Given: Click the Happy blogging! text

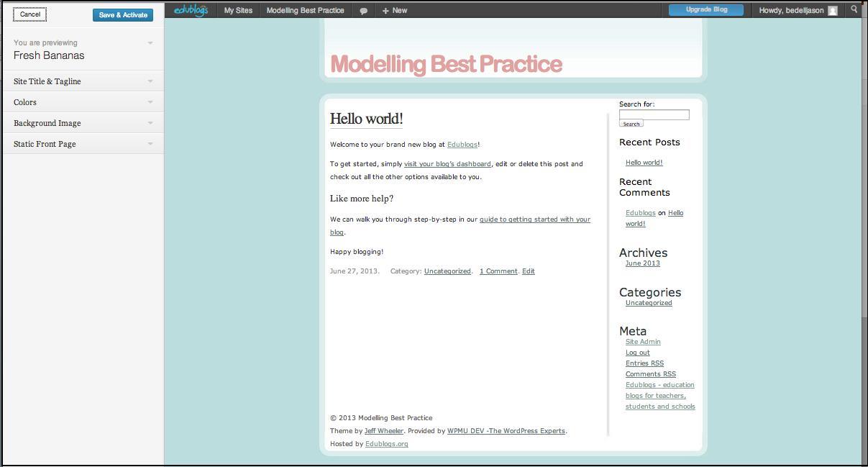Looking at the screenshot, I should [357, 252].
